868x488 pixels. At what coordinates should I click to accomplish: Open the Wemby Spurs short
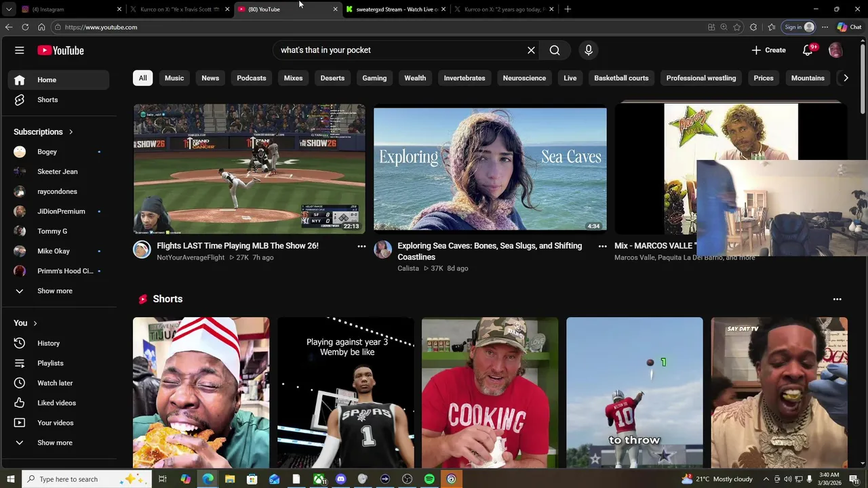[x=346, y=392]
